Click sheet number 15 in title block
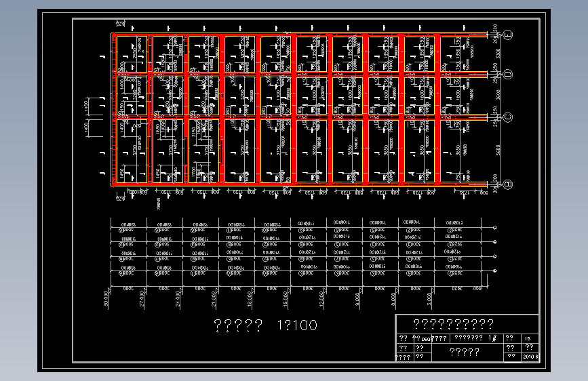The image size is (588, 381). (528, 338)
